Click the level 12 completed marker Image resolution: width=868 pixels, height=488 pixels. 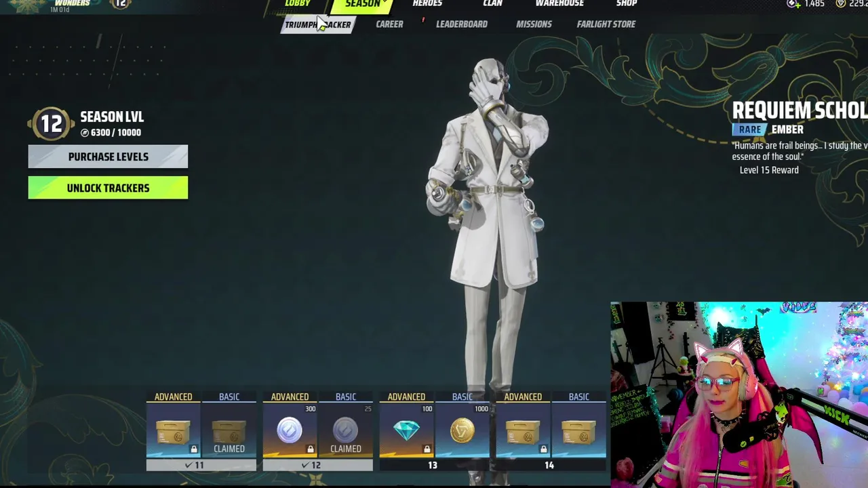[x=317, y=465]
